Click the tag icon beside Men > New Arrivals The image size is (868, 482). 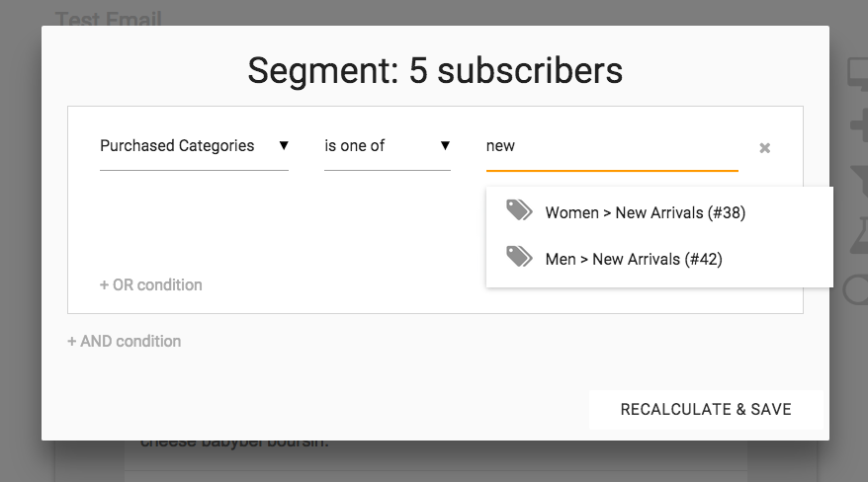[x=519, y=257]
